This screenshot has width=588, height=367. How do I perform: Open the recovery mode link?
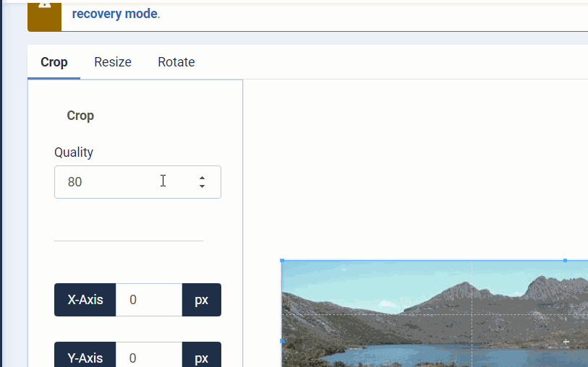[115, 14]
